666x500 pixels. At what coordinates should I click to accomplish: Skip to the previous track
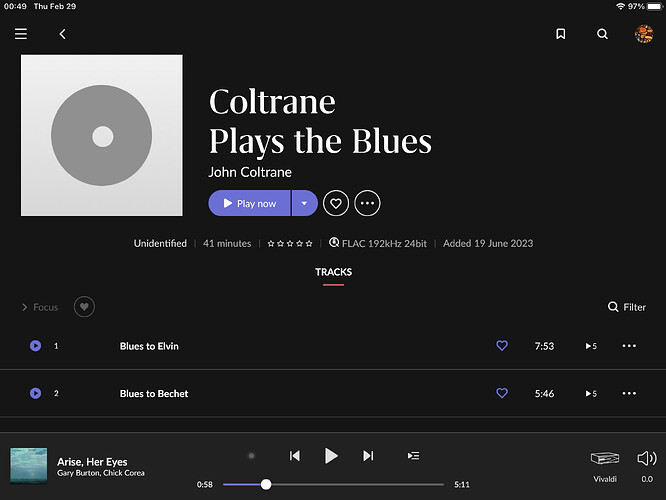click(295, 456)
